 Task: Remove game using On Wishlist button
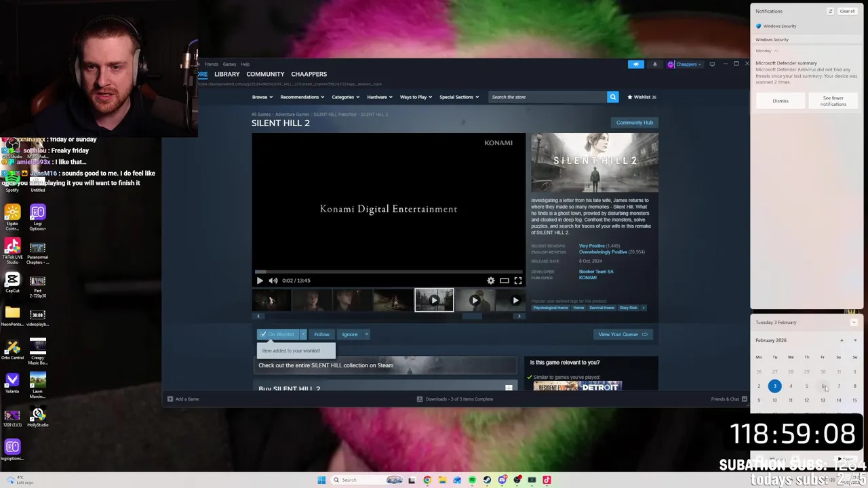[x=278, y=334]
